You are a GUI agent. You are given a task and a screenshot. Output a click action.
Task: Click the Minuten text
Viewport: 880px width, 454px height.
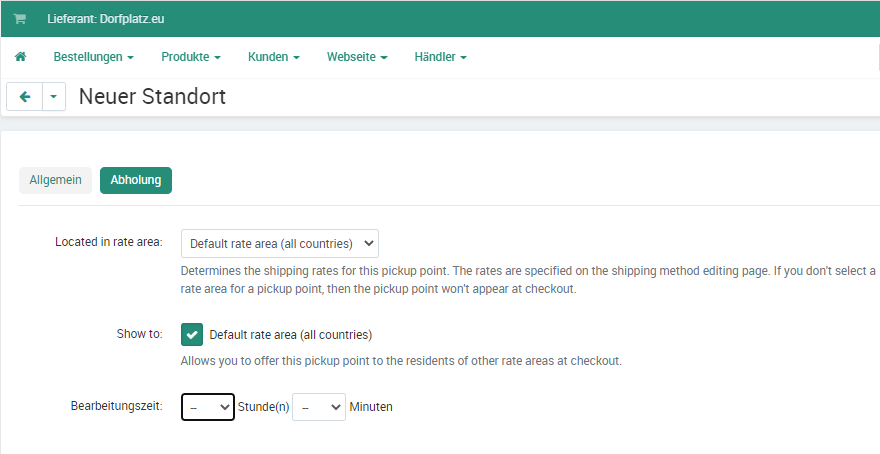[371, 407]
